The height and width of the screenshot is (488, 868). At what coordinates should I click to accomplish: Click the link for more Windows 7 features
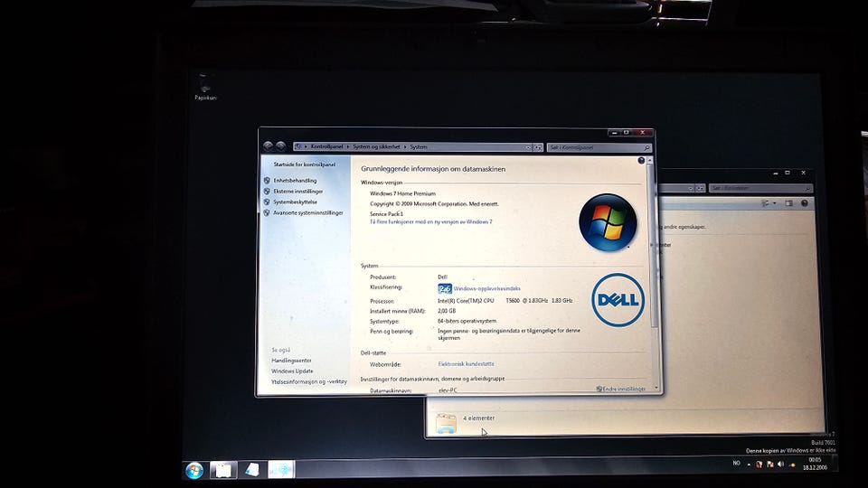(430, 222)
